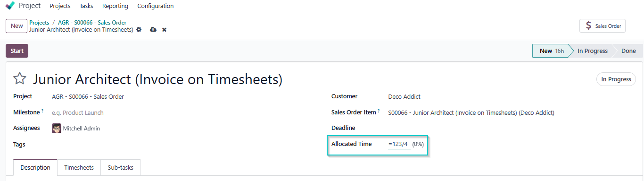This screenshot has height=181, width=644.
Task: Follow the AGR - S00066 breadcrumb link
Action: coord(92,22)
